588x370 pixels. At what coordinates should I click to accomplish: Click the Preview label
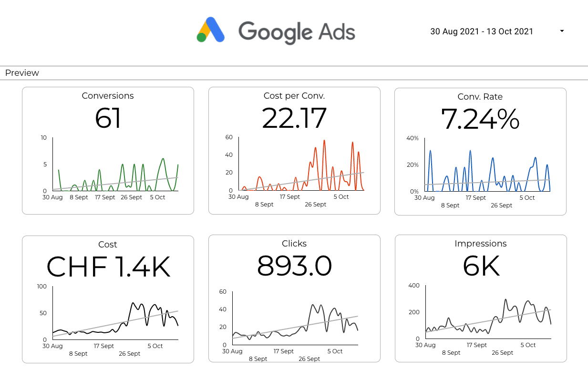pos(22,73)
